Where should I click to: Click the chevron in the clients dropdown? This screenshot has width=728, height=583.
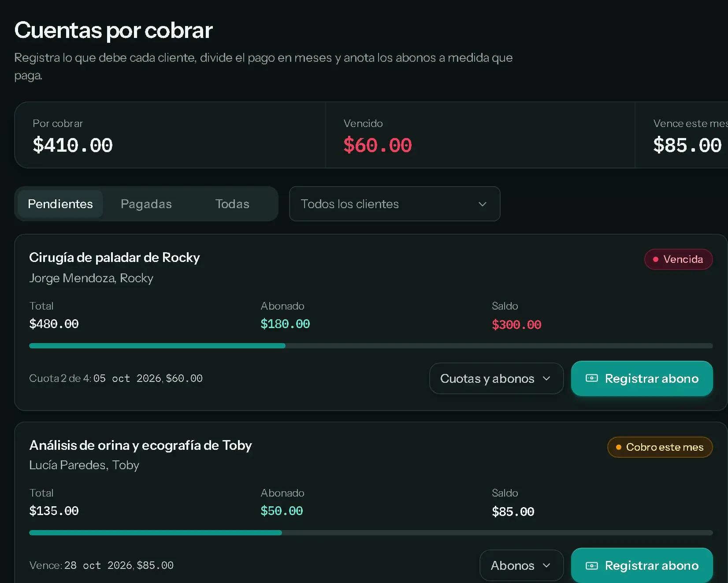pos(483,204)
